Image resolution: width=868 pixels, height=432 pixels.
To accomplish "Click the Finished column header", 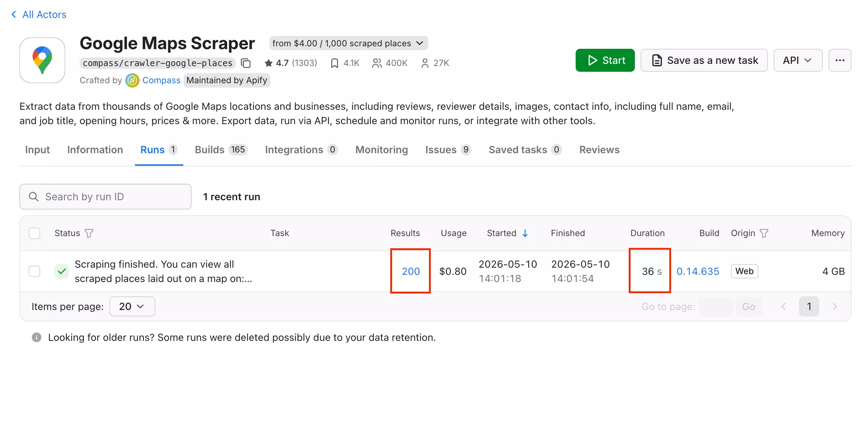I will tap(568, 233).
